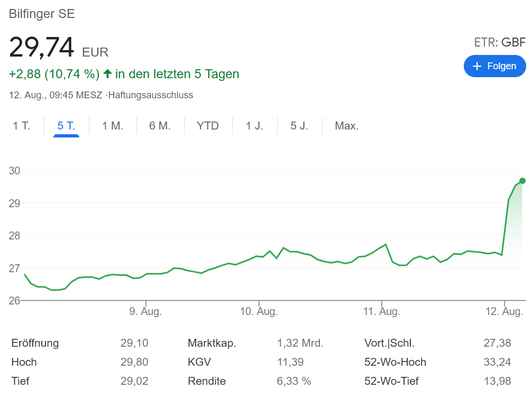This screenshot has height=398, width=532.
Task: Select the 1 T. time range tab
Action: pos(22,126)
